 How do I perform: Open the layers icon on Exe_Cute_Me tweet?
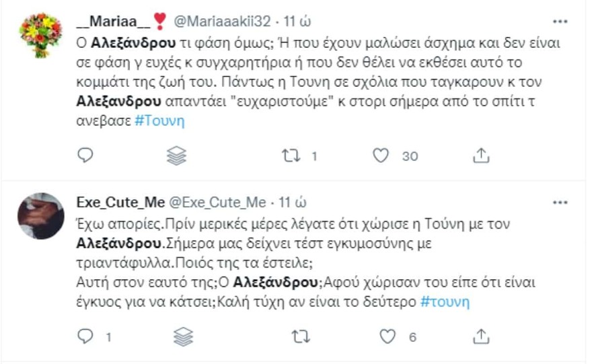[183, 336]
